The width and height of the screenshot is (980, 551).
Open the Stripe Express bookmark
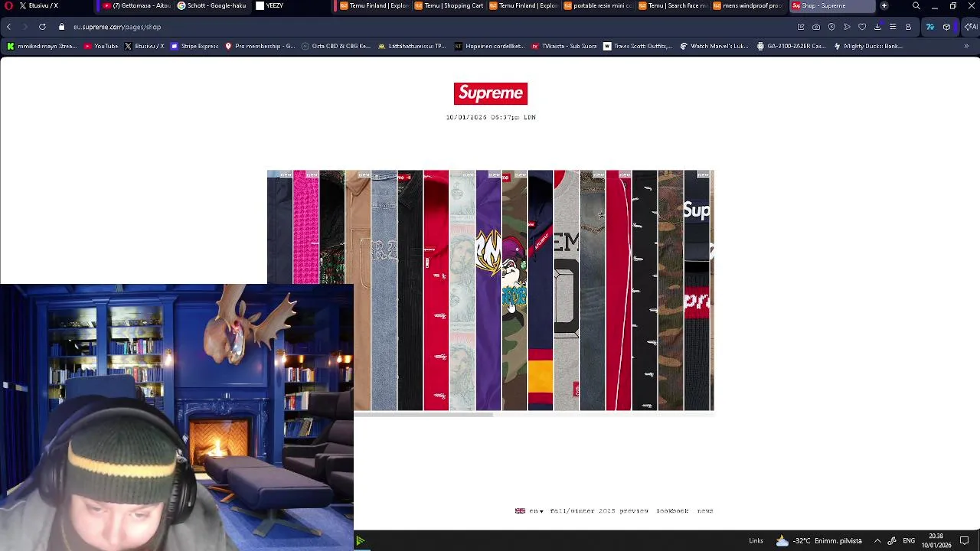pos(195,46)
